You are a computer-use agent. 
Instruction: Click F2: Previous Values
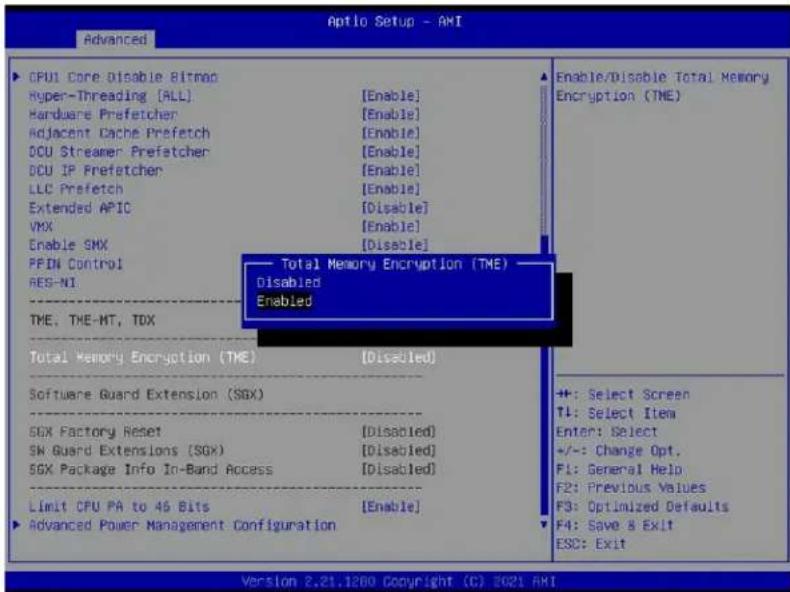(631, 487)
